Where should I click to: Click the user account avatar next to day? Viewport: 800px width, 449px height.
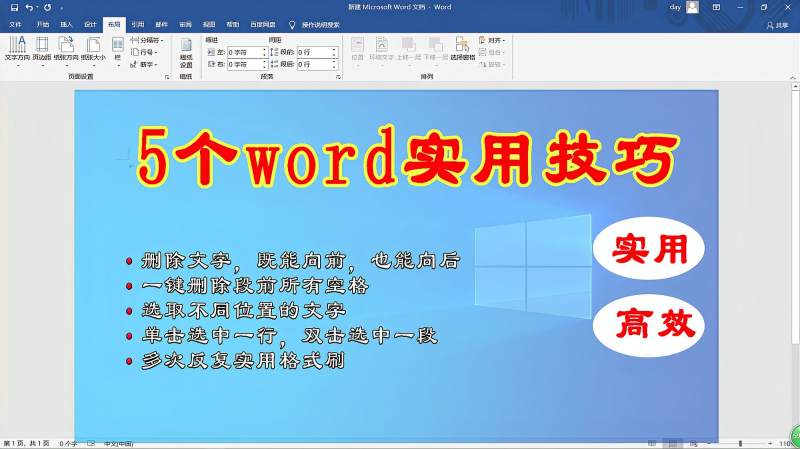692,7
